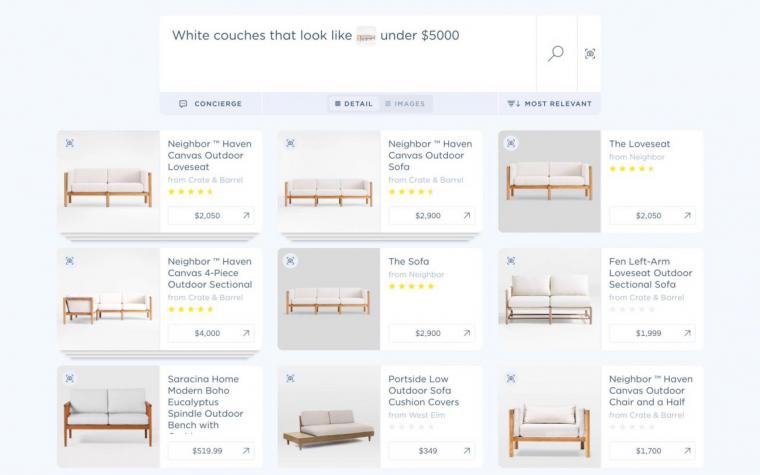Open $4,000 link for 4-Piece Sectional

pyautogui.click(x=211, y=333)
